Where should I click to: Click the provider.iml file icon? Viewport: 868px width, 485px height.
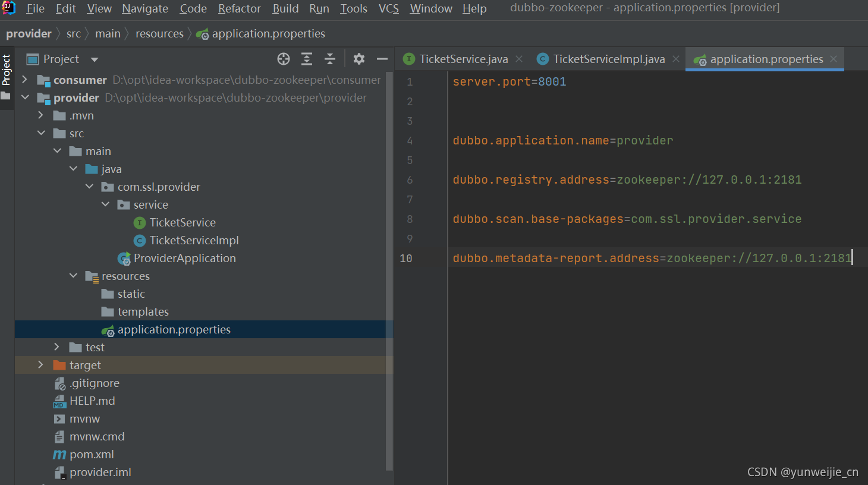tap(59, 473)
